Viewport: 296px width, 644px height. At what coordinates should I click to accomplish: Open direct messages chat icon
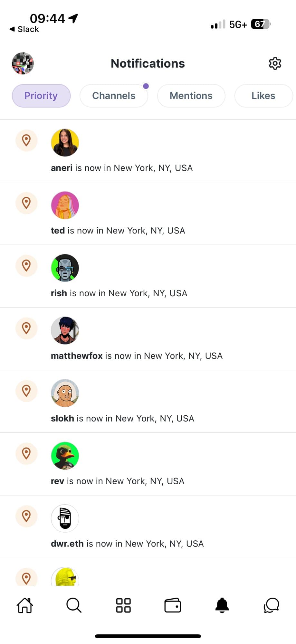[271, 605]
